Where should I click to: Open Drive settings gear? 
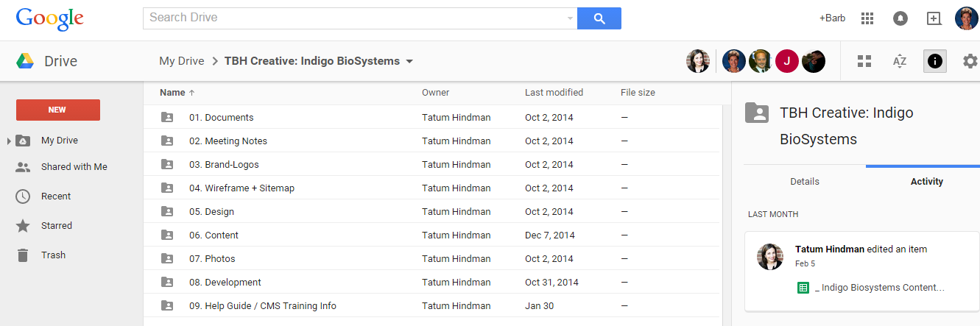tap(970, 61)
